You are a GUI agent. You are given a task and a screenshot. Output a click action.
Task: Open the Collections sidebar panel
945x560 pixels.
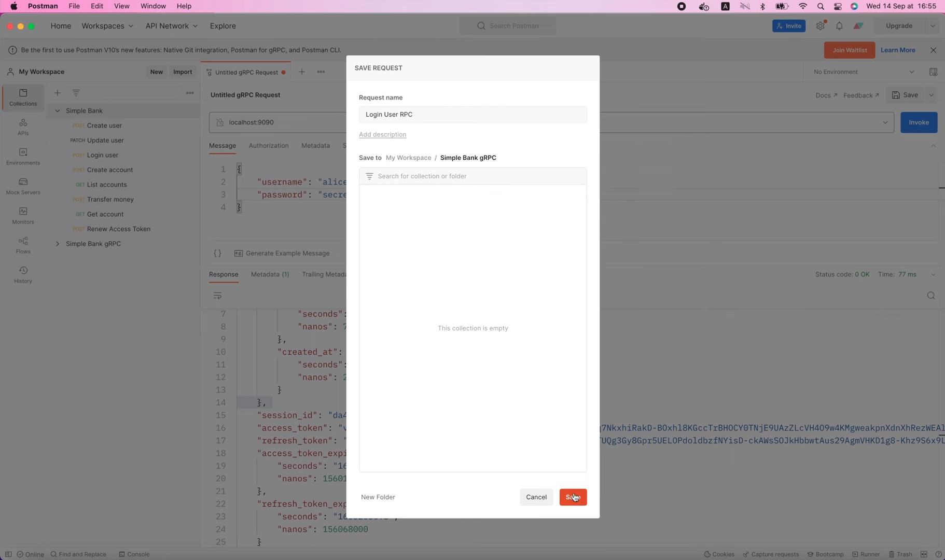[23, 97]
